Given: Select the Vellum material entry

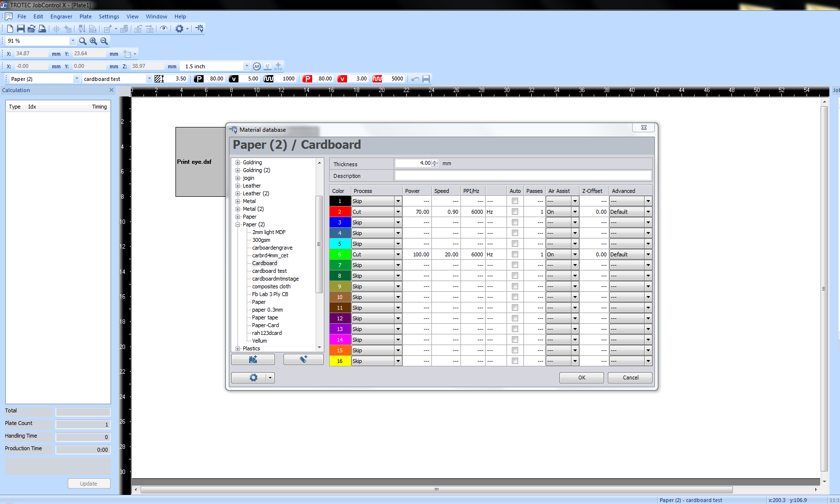Looking at the screenshot, I should [259, 341].
